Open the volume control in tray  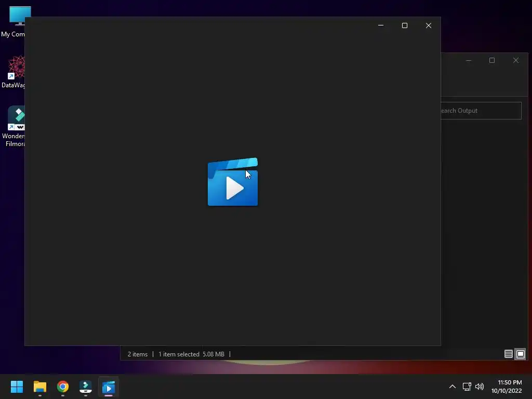pos(480,387)
